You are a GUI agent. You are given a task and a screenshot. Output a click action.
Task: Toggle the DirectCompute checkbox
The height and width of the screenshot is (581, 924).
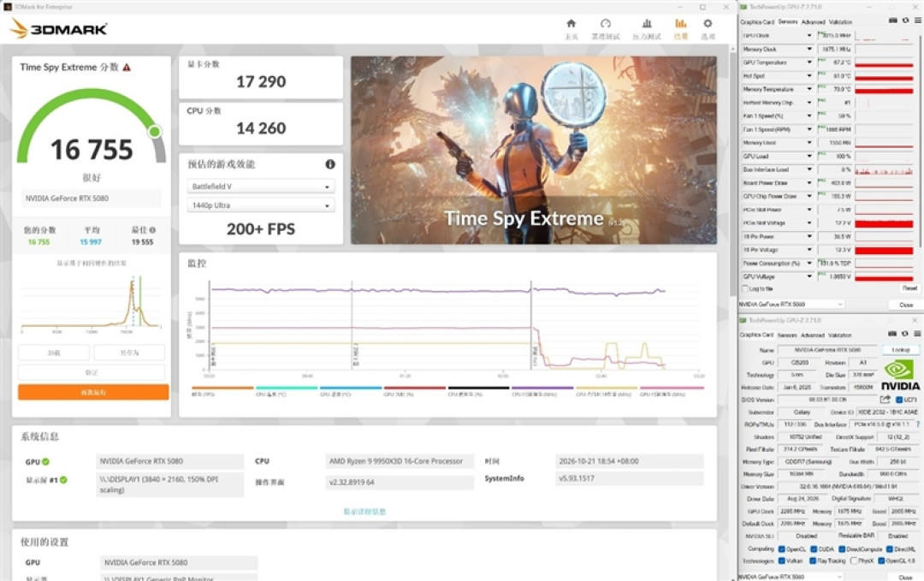[x=842, y=549]
